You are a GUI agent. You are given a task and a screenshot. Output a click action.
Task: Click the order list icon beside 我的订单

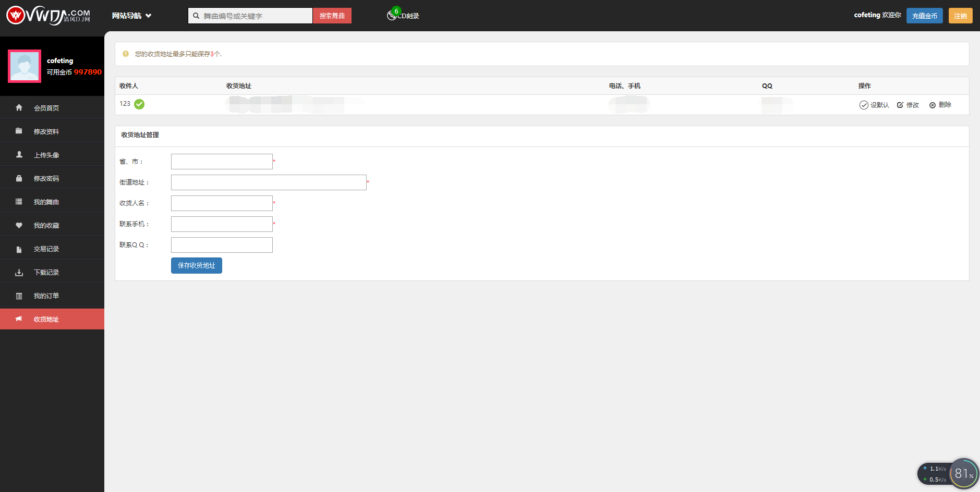[19, 296]
